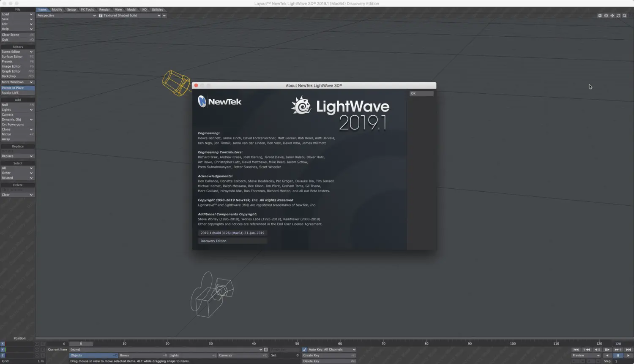Click the T icon beside Textured Shaded Solid
Viewport: 634px width, 364px height.
(x=101, y=16)
